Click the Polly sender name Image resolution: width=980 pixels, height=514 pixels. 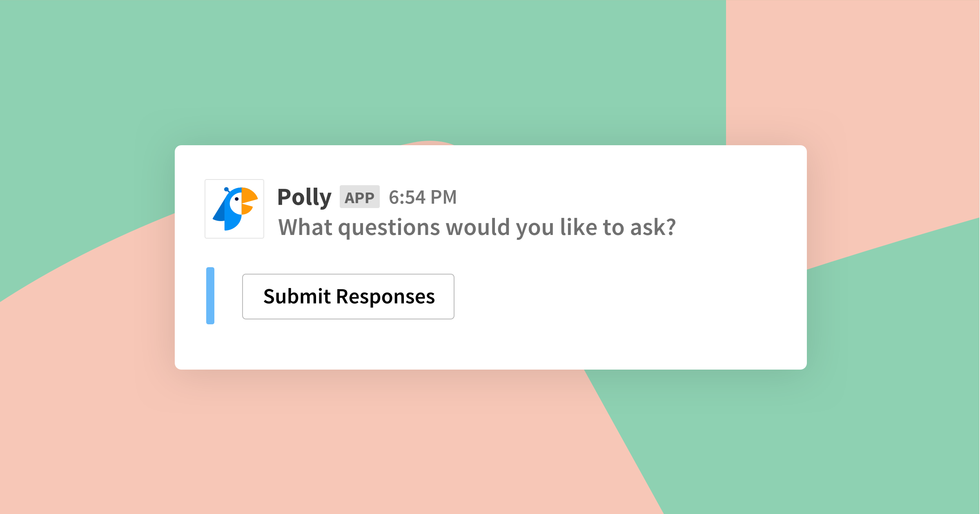[304, 197]
